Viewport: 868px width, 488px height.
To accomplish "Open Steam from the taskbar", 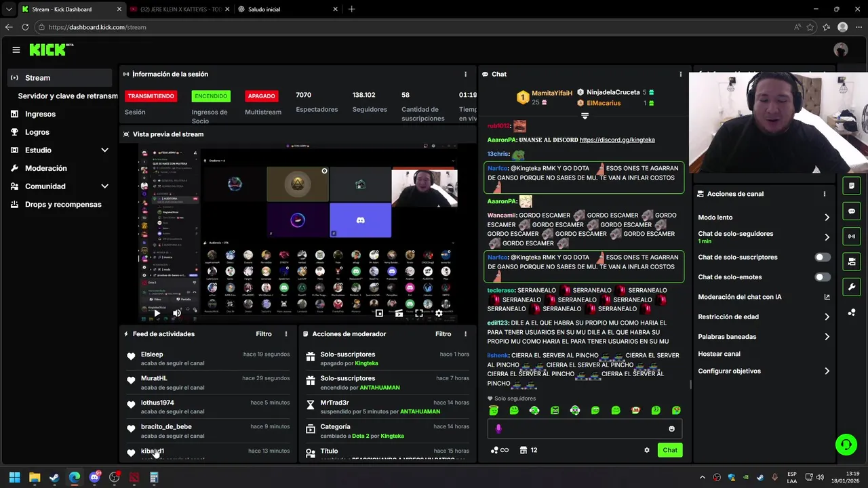I will click(54, 477).
